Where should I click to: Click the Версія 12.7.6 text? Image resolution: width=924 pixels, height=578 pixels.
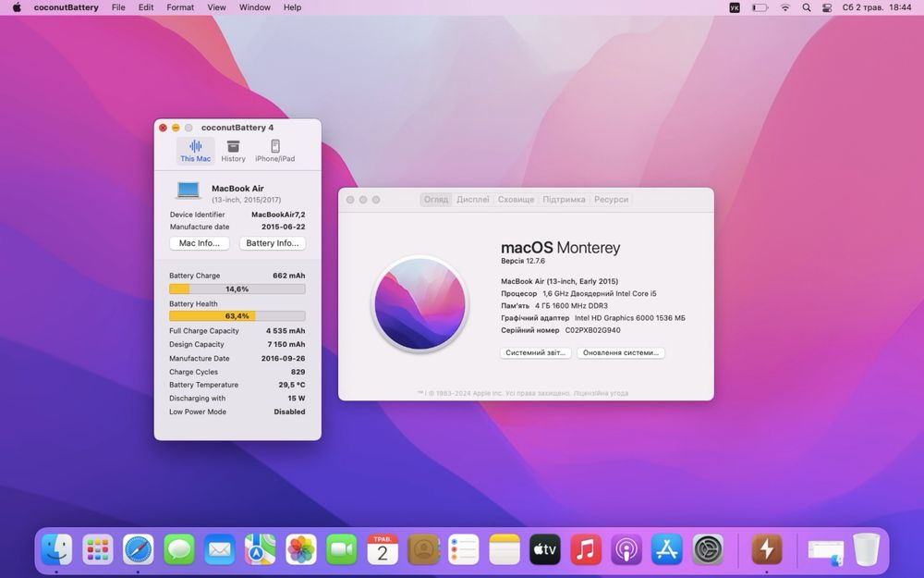(x=523, y=261)
